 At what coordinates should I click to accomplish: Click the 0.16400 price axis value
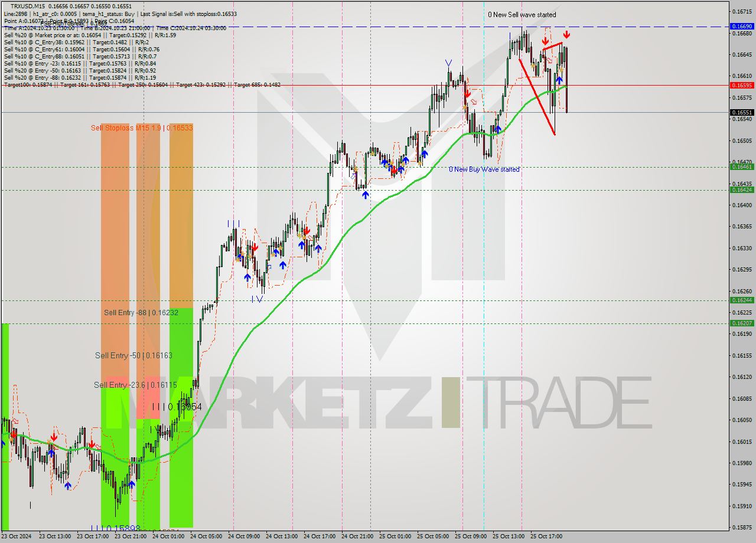click(742, 205)
